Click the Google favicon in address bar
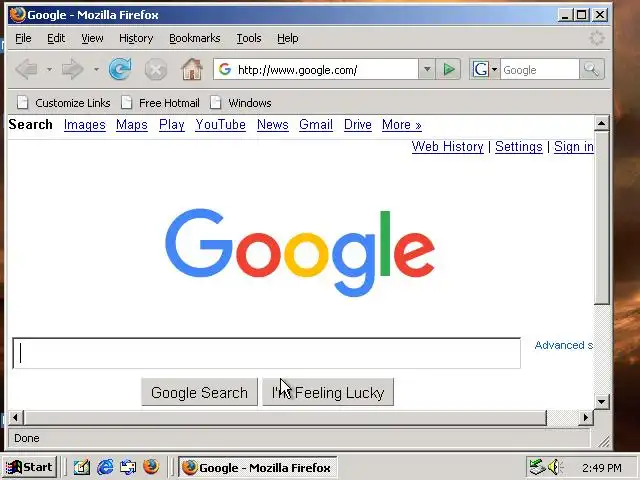 click(224, 69)
